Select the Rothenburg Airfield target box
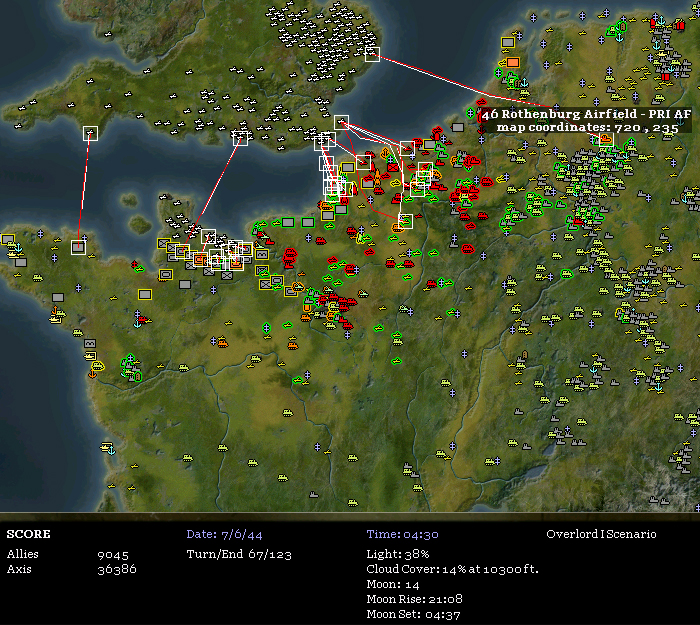This screenshot has width=700, height=625. point(606,140)
